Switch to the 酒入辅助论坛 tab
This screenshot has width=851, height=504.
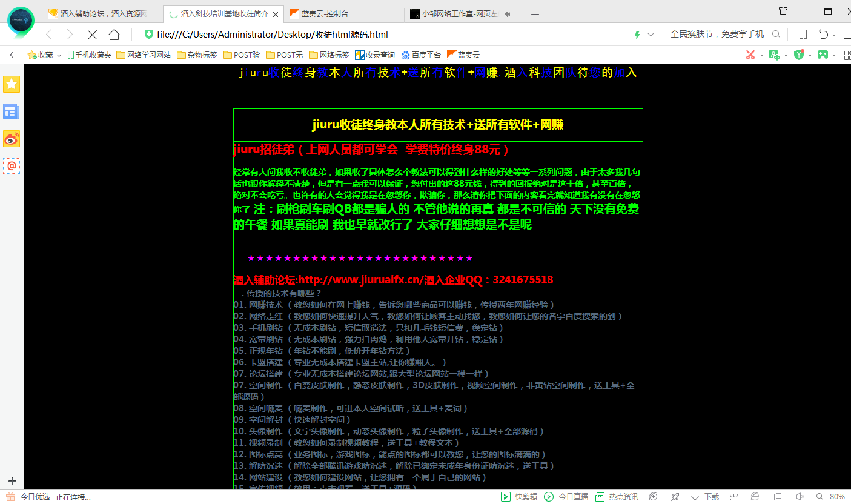pos(101,13)
